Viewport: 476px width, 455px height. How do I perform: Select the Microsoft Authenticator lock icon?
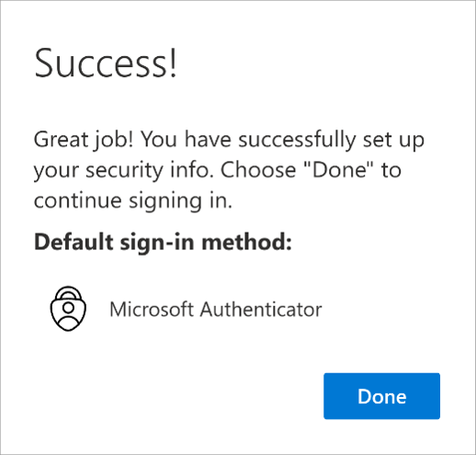click(68, 309)
